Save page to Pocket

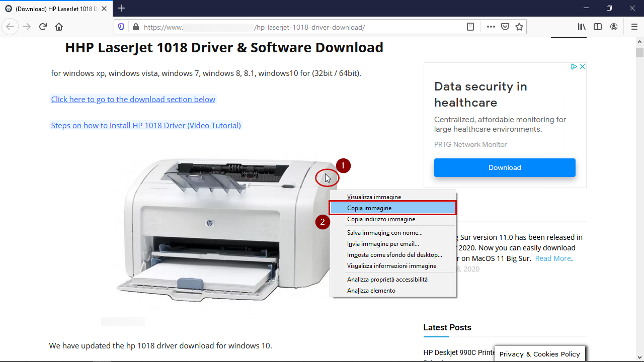(505, 27)
